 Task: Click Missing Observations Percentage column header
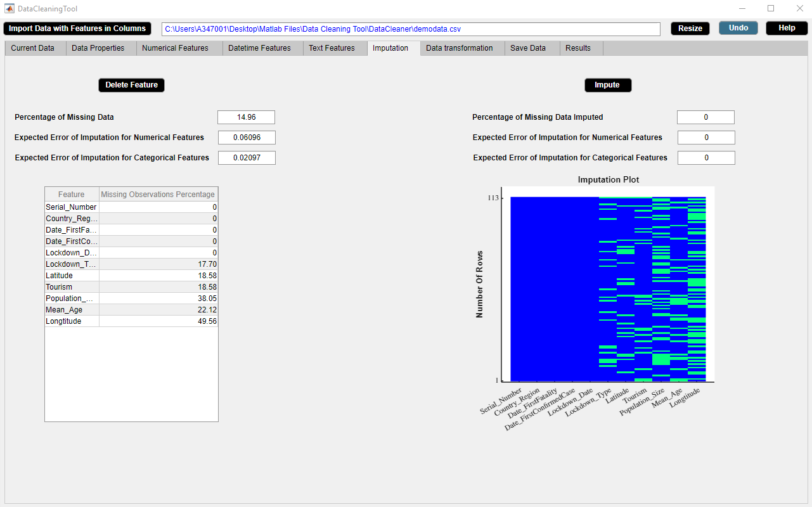[158, 195]
